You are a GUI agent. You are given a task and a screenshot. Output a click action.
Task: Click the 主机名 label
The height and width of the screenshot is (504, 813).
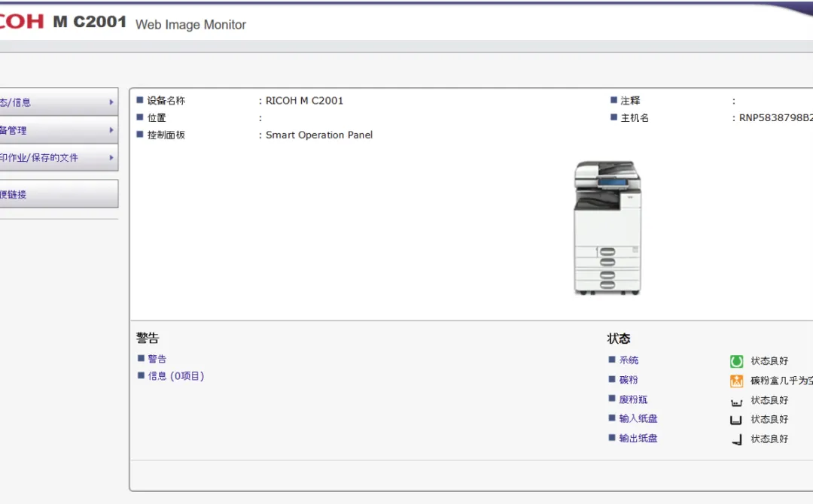pyautogui.click(x=635, y=117)
